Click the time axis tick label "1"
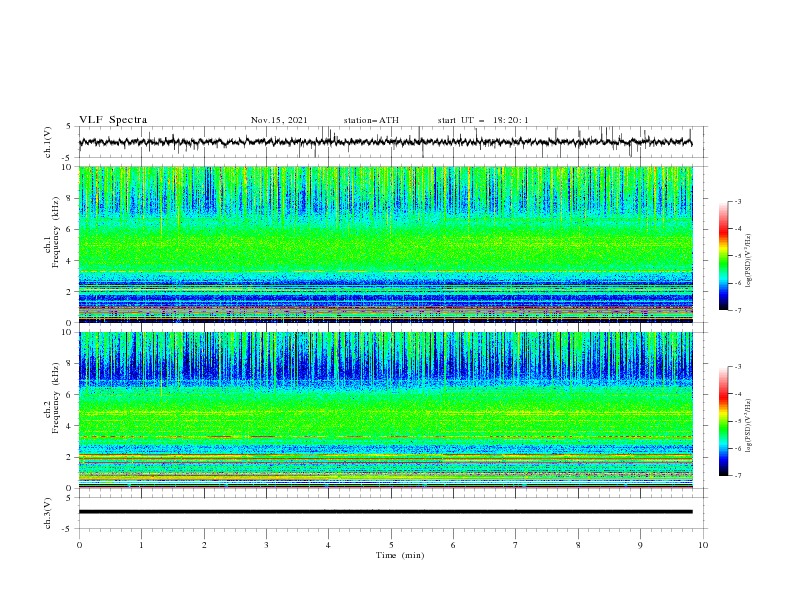Screen dimensions: 792x612 141,545
